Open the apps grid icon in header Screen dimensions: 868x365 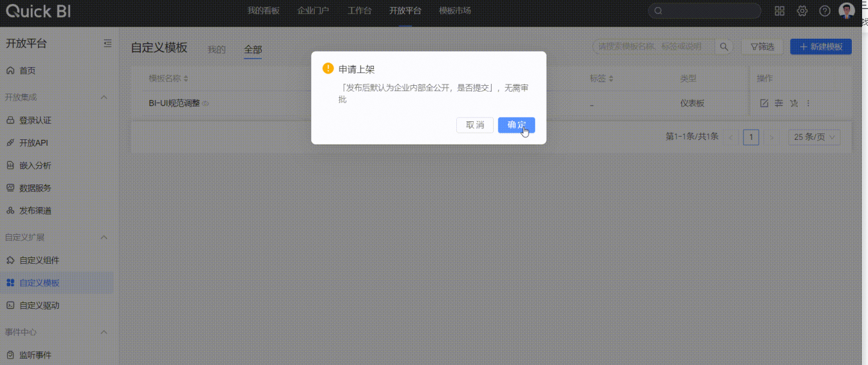pyautogui.click(x=780, y=11)
